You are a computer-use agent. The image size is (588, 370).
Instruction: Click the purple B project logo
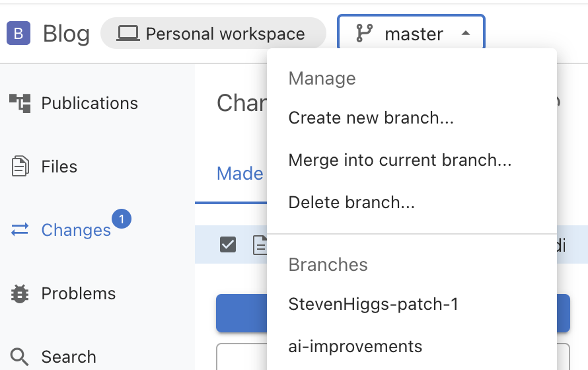point(18,33)
